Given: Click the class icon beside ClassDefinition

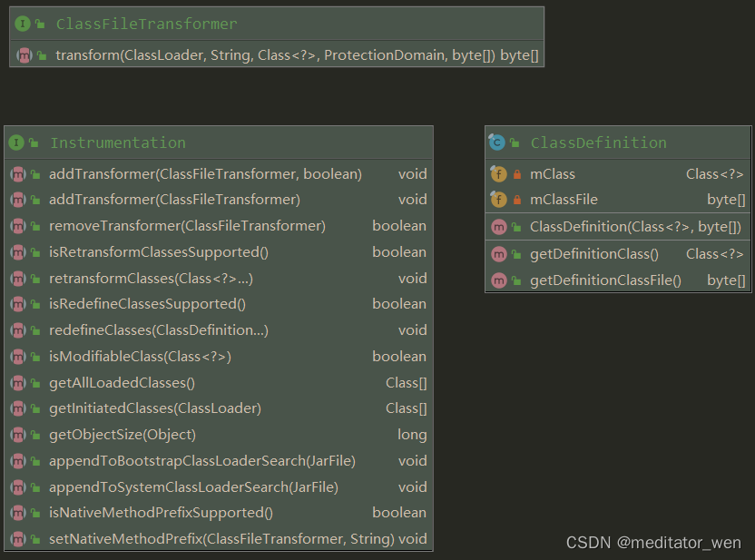Looking at the screenshot, I should point(497,142).
